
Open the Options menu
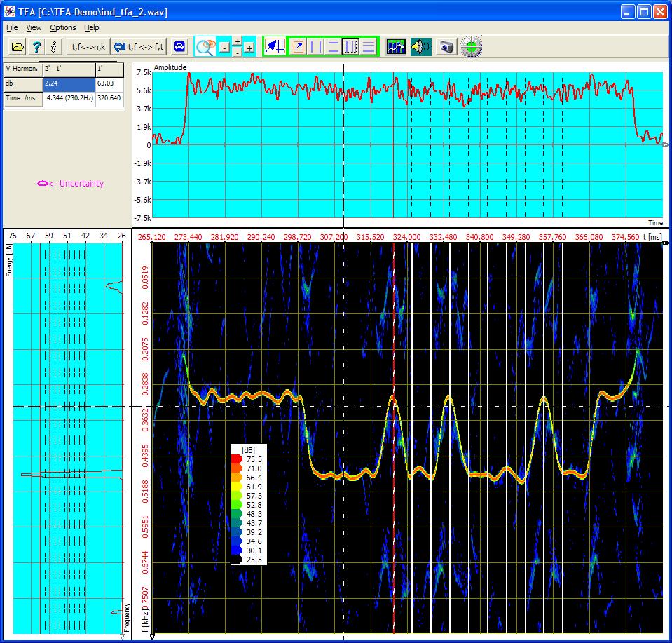(x=62, y=27)
